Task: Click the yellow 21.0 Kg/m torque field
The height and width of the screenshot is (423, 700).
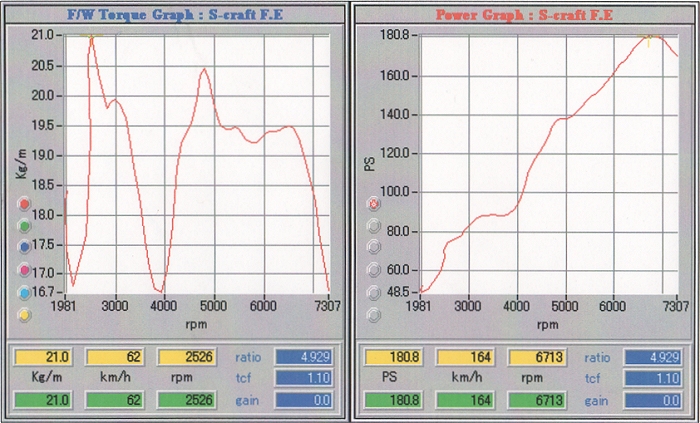Action: click(x=43, y=357)
